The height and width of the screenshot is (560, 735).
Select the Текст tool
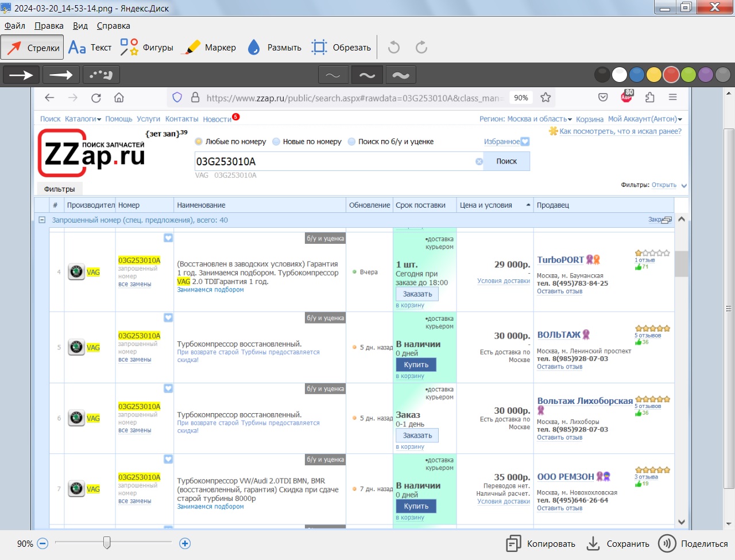[90, 48]
